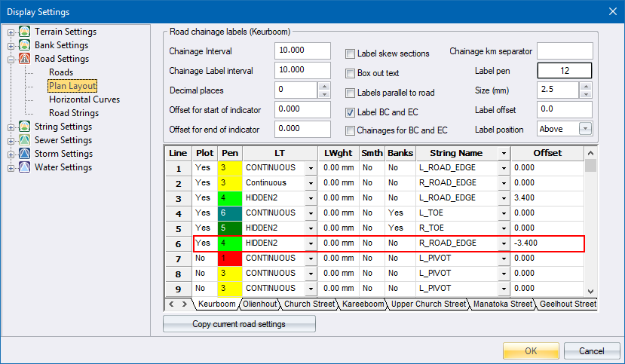Toggle Box out text checkbox
This screenshot has width=625, height=364.
click(351, 74)
